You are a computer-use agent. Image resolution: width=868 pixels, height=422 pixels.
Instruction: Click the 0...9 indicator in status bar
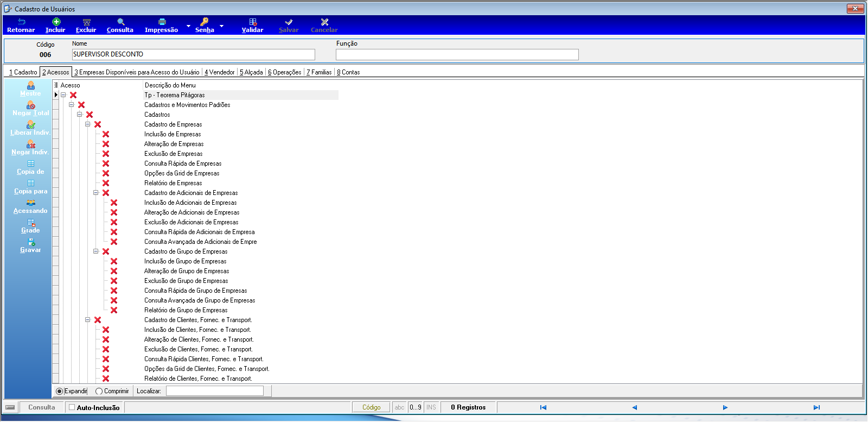[x=416, y=407]
